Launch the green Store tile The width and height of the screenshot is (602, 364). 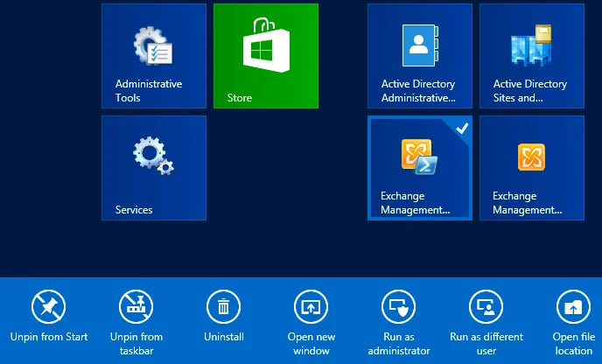coord(266,56)
